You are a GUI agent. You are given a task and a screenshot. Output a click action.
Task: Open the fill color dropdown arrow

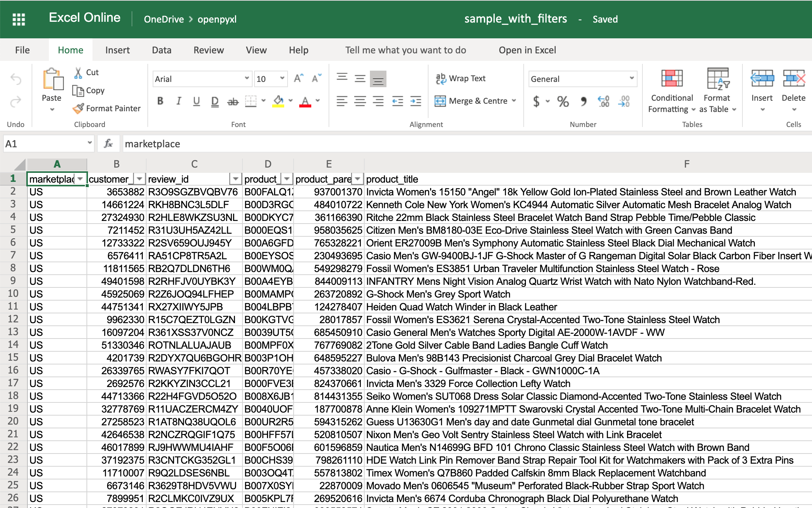[x=291, y=100]
